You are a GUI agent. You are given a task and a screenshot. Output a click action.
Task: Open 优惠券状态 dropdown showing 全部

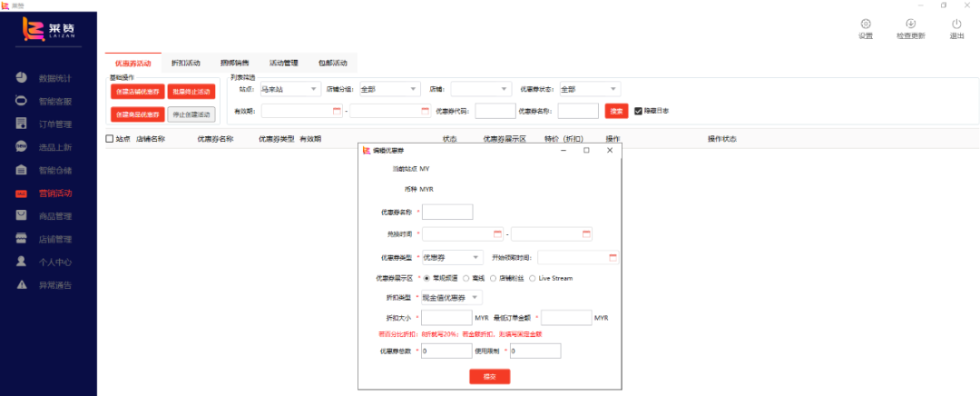590,89
